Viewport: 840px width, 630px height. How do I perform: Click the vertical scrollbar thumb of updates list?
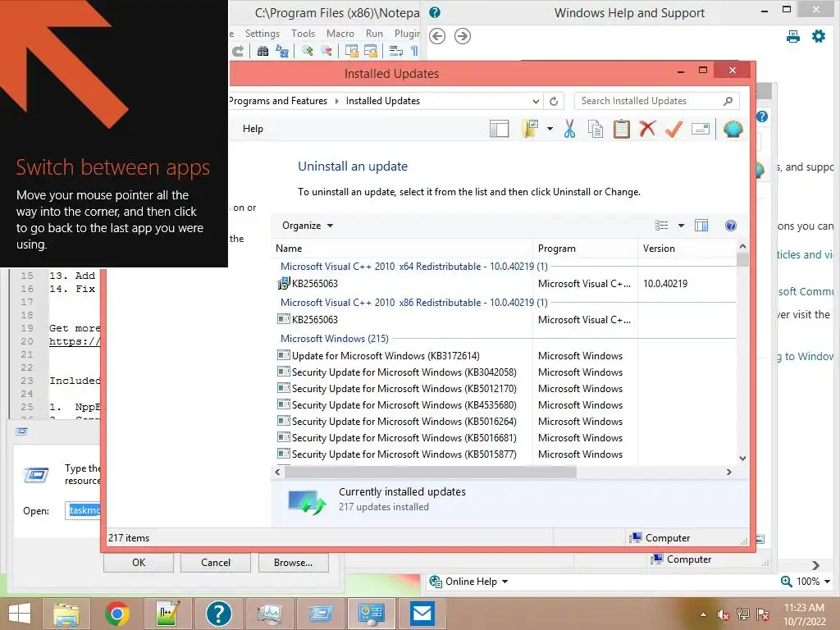point(742,259)
